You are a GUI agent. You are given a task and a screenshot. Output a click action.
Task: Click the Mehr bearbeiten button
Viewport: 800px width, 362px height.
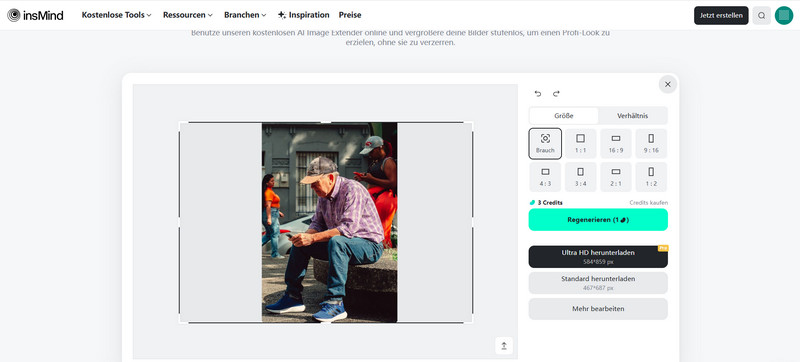point(598,309)
